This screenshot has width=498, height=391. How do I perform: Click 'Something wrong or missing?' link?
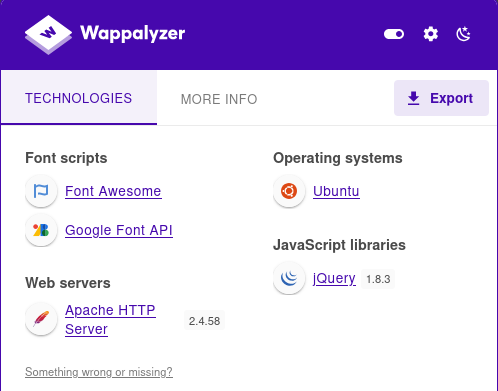99,372
